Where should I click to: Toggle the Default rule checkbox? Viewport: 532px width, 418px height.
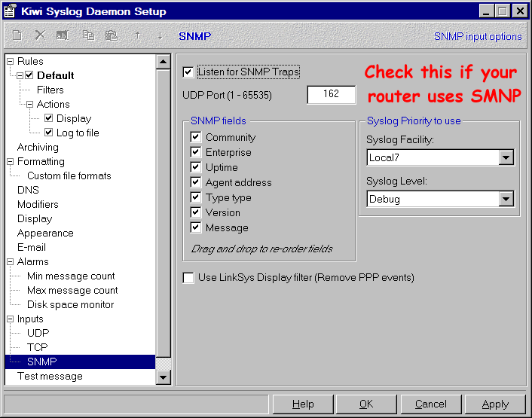29,75
